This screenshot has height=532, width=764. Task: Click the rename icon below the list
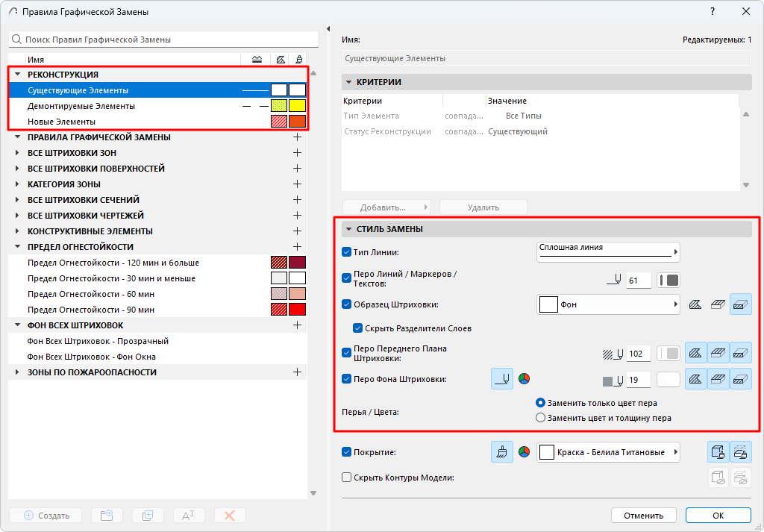(x=189, y=516)
